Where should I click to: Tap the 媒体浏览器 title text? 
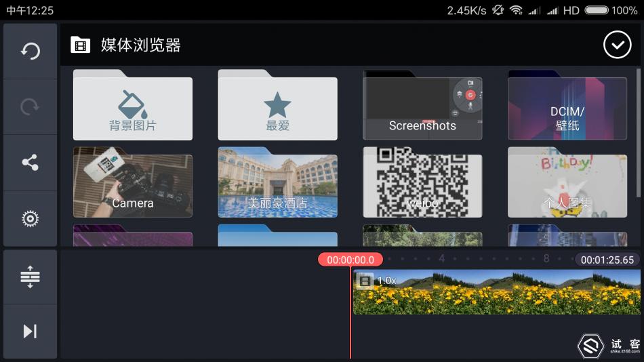click(x=141, y=45)
